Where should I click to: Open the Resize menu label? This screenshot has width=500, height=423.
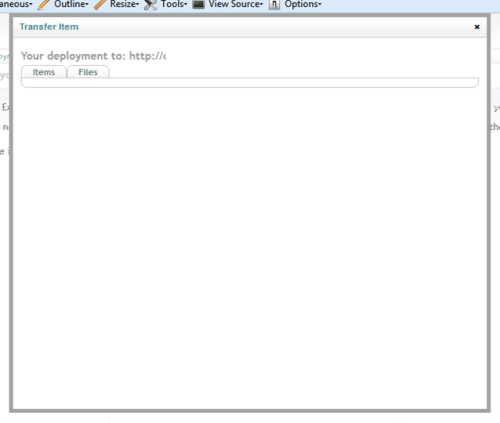click(x=123, y=4)
